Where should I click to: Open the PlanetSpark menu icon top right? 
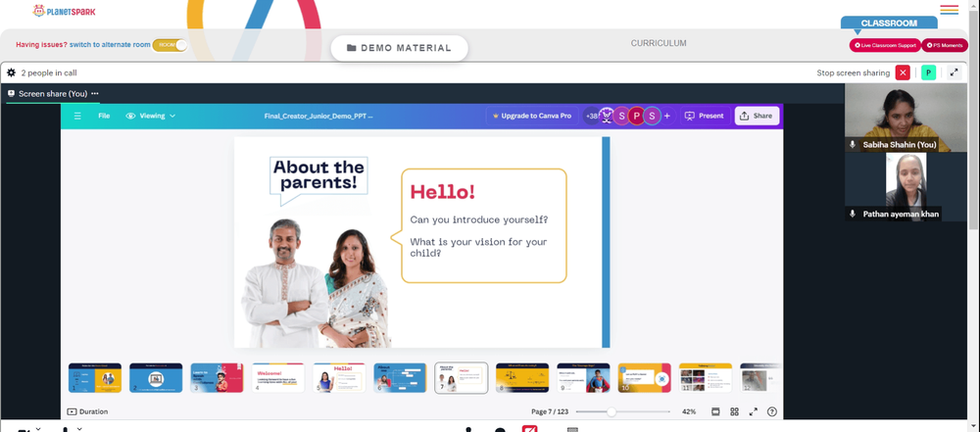pos(950,10)
